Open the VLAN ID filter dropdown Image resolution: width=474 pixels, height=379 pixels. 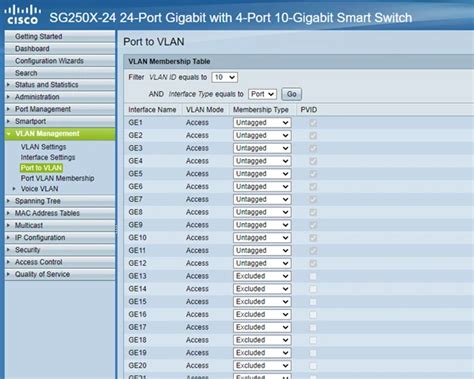(x=225, y=77)
